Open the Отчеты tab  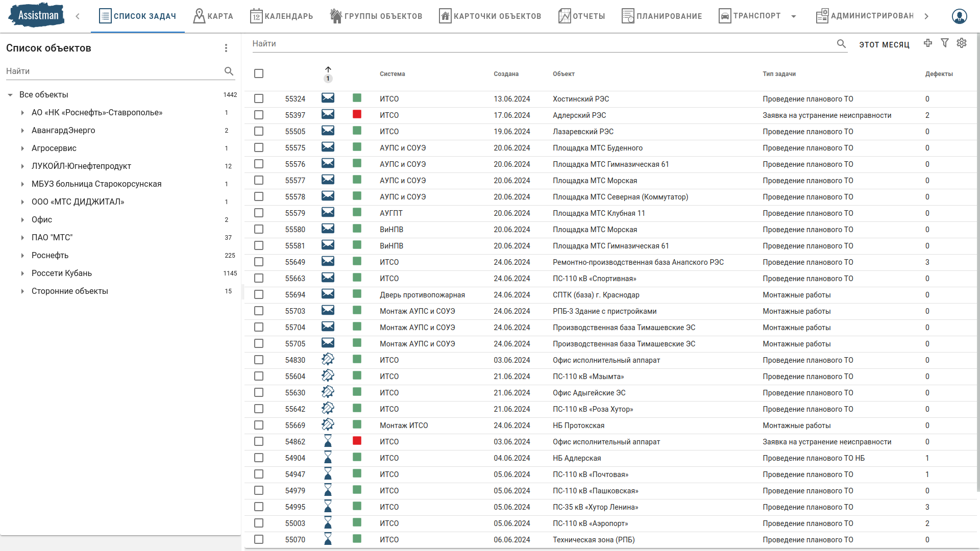582,16
